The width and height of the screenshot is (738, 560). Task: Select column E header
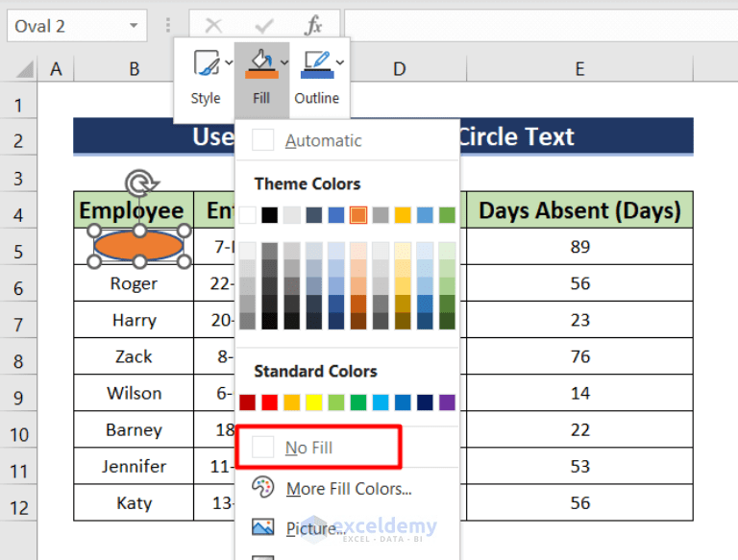[x=579, y=69]
